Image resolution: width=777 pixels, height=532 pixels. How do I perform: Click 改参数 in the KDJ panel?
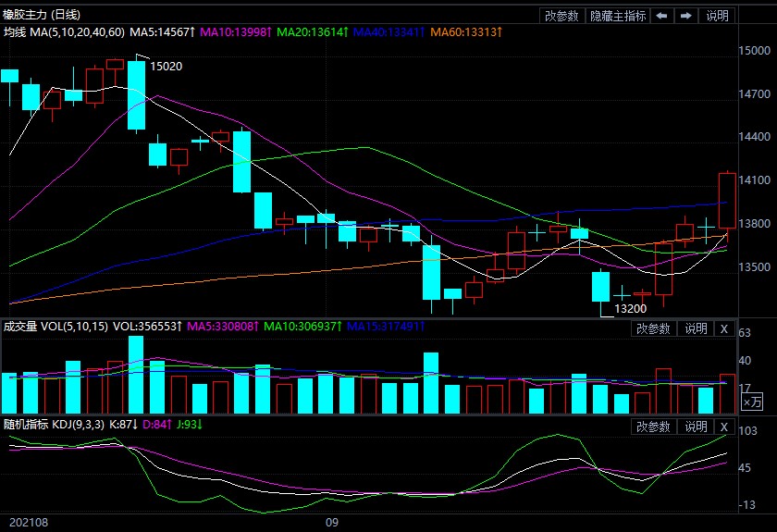tap(653, 427)
